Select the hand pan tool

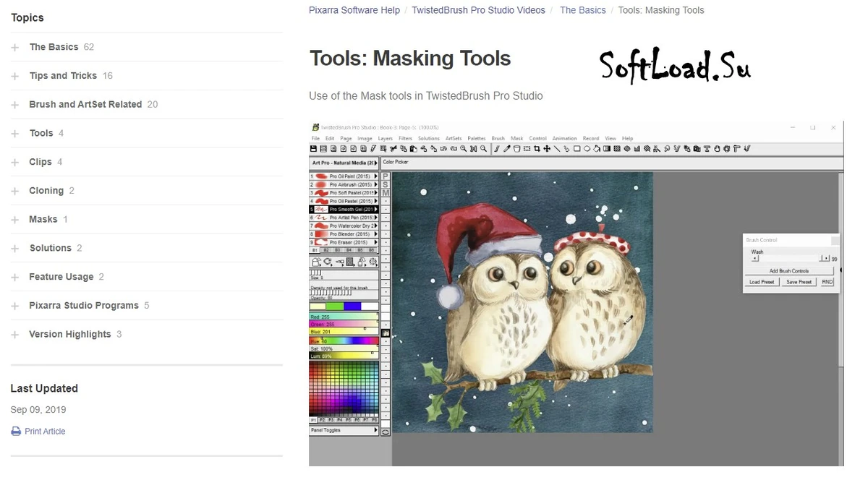pos(717,148)
